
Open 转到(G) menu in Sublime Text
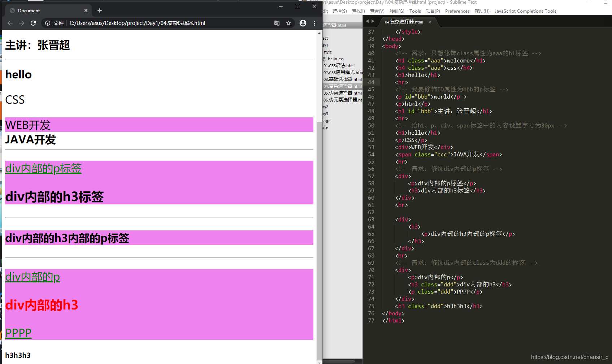(397, 11)
